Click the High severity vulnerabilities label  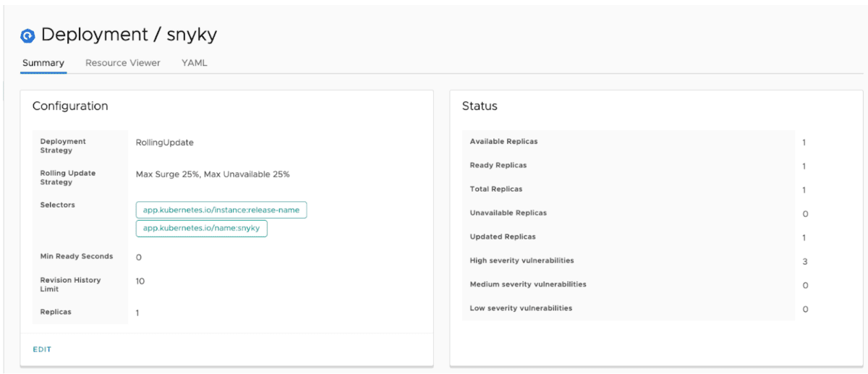pos(522,260)
